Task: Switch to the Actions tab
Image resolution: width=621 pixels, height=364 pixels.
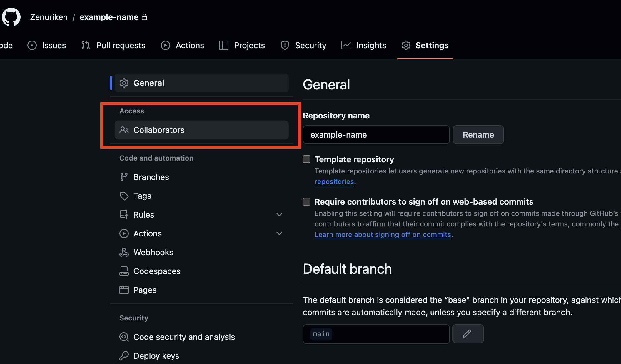Action: pyautogui.click(x=182, y=45)
